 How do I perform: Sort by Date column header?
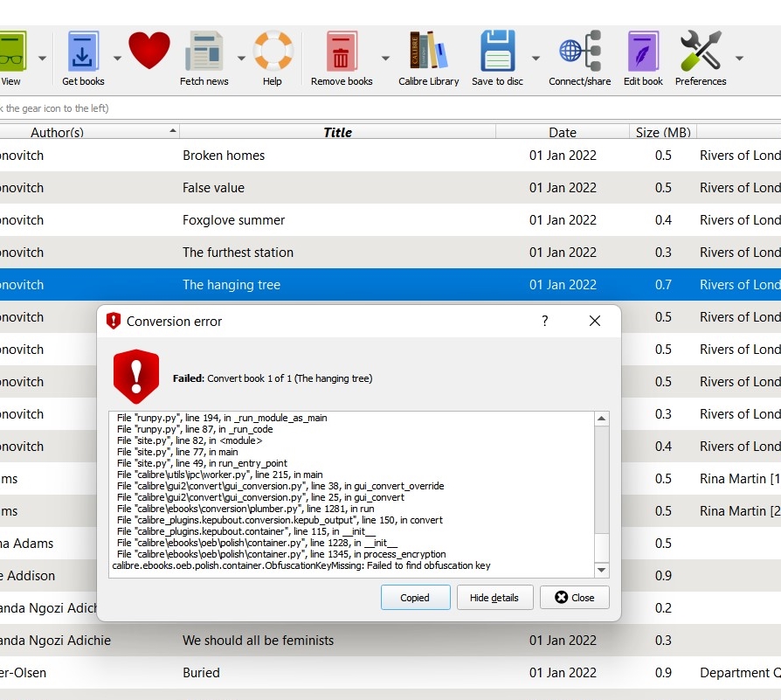(x=563, y=132)
